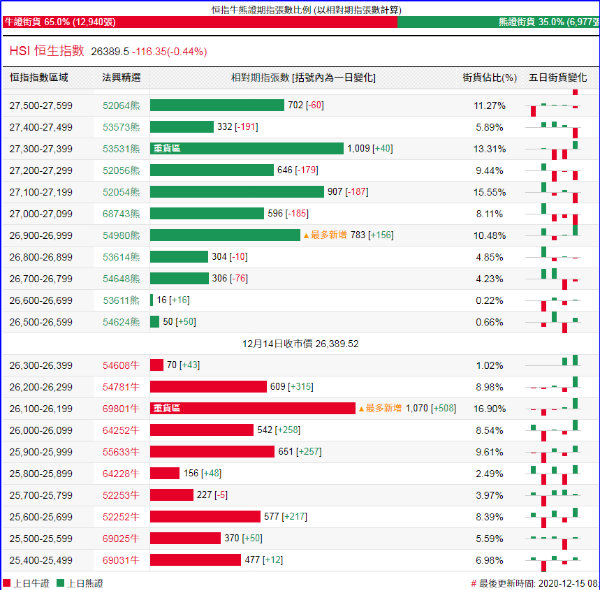Open bull certificate 69031牛
The height and width of the screenshot is (590, 600).
pos(121,560)
